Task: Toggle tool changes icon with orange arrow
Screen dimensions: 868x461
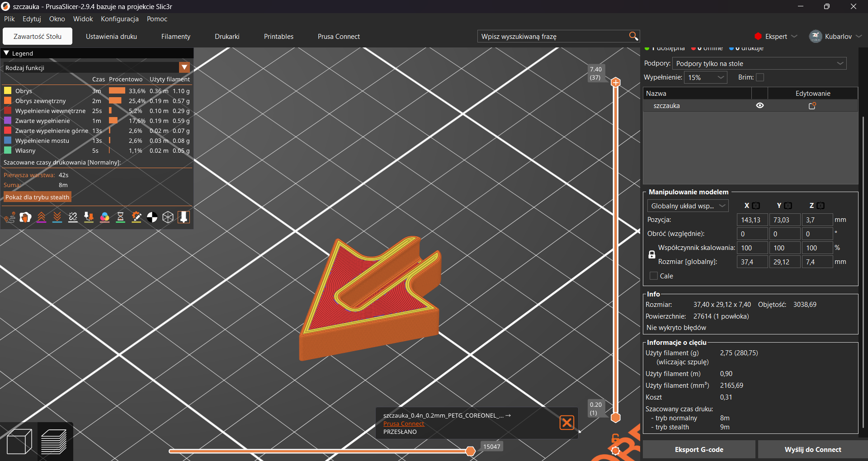Action: pyautogui.click(x=89, y=217)
